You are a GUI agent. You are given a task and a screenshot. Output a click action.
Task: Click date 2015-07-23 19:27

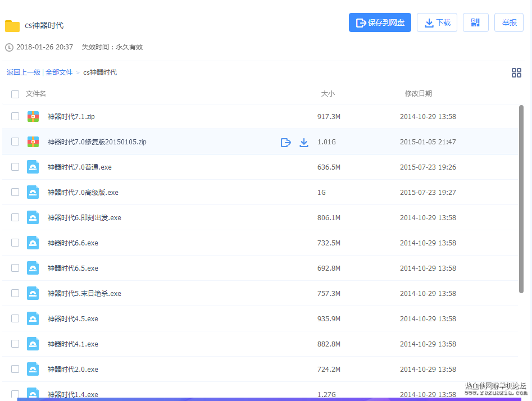click(428, 193)
